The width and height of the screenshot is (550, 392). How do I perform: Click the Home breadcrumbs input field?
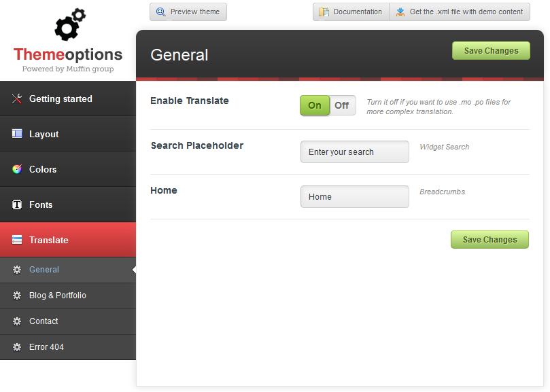(x=355, y=197)
